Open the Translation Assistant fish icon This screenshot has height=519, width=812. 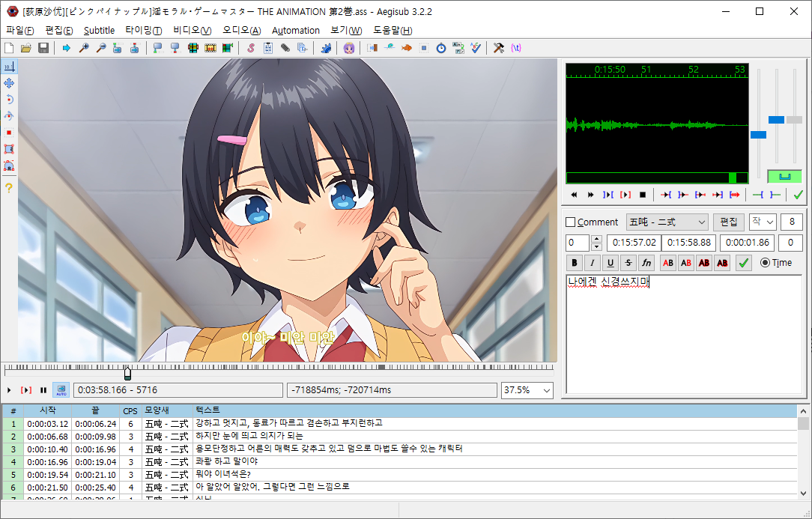(x=407, y=48)
